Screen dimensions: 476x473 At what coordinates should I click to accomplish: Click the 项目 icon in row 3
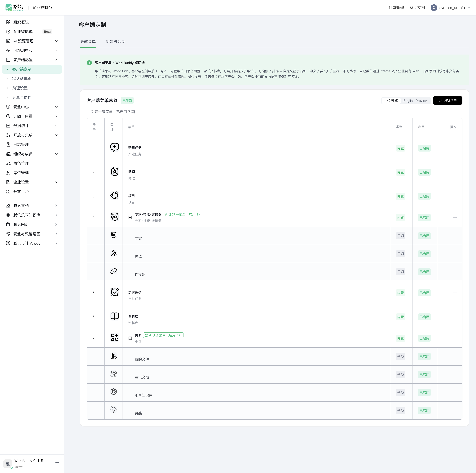click(115, 195)
